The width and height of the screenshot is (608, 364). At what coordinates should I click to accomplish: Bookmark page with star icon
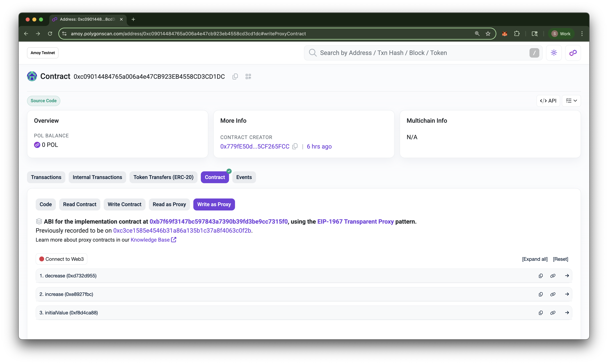(488, 34)
